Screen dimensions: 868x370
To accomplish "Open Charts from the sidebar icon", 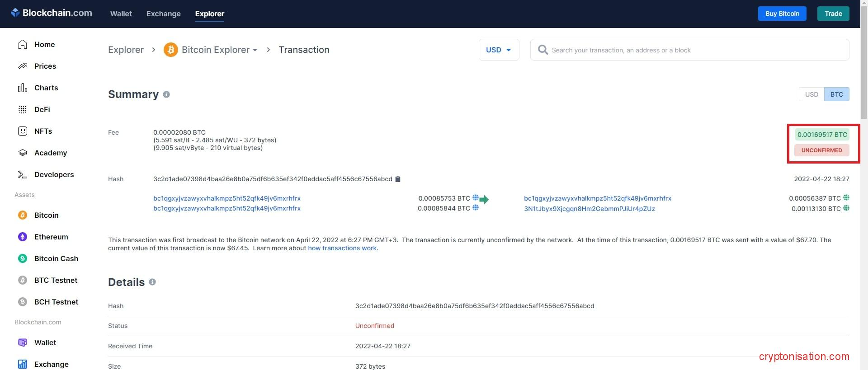I will [23, 88].
